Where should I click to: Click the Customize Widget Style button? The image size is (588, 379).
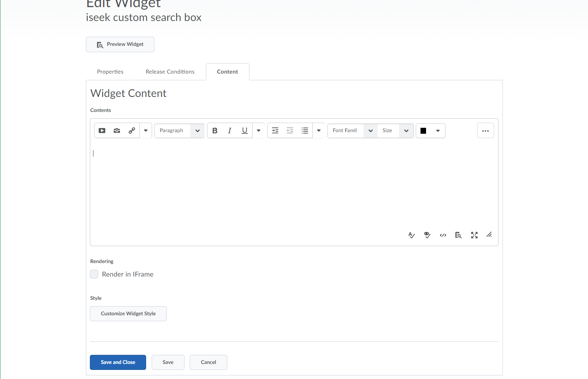point(128,314)
